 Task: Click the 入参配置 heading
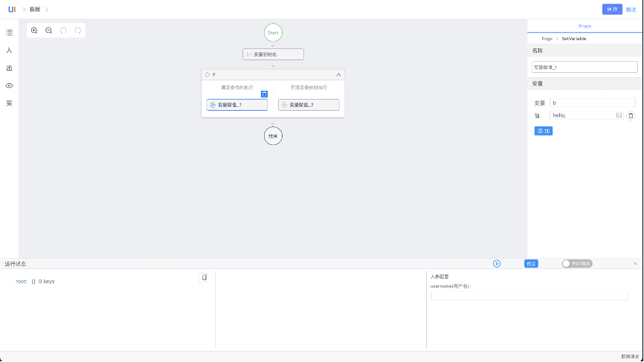click(439, 277)
